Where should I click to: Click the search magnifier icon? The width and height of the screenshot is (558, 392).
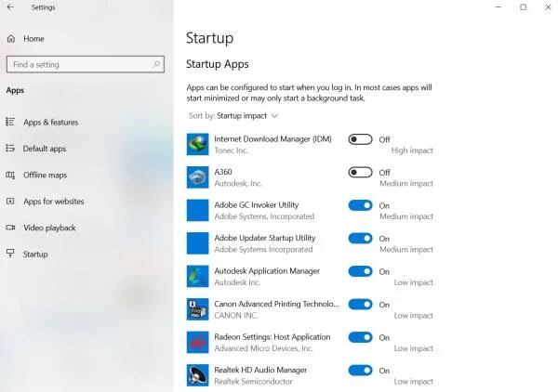(156, 64)
